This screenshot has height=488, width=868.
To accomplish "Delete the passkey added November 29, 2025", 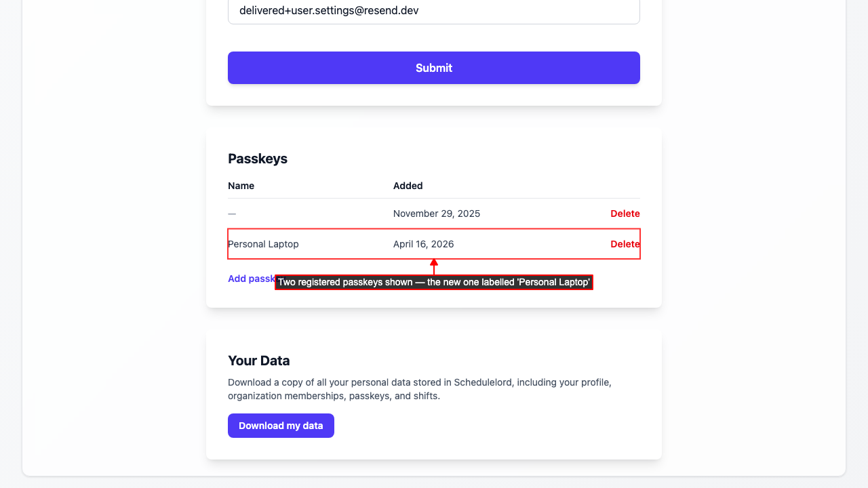I will click(625, 213).
